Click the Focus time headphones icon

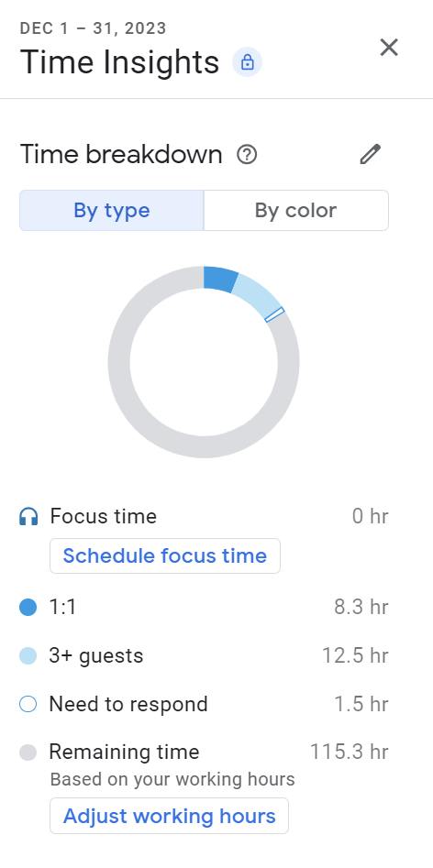(28, 517)
